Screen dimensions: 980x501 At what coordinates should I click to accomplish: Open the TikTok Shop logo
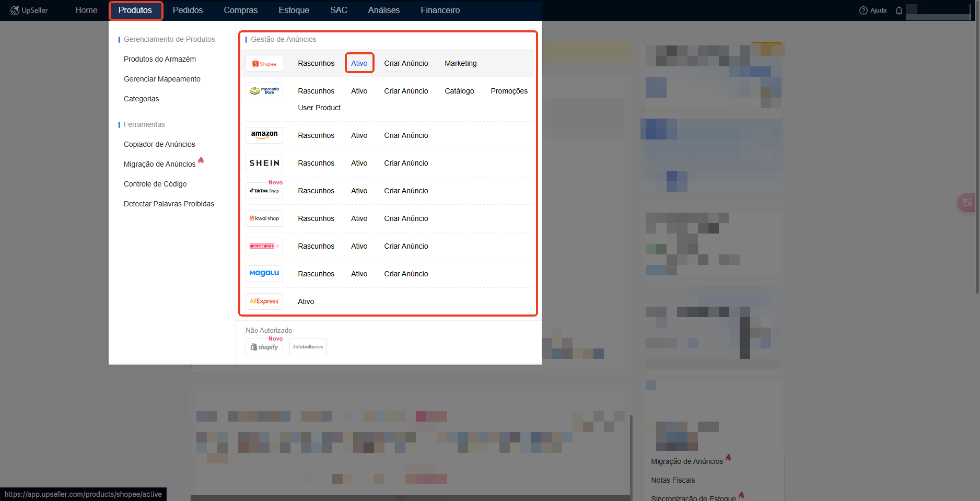pos(264,191)
